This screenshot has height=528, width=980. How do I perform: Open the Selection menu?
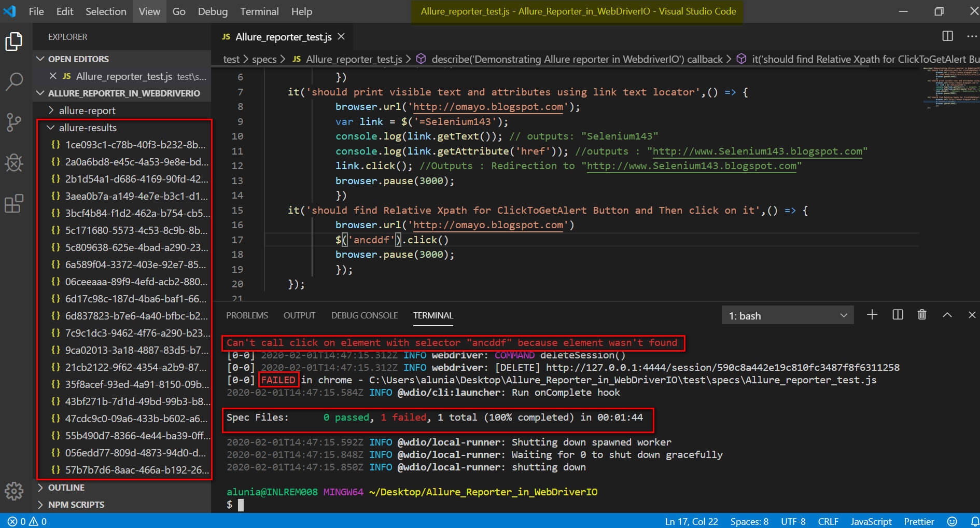(106, 11)
